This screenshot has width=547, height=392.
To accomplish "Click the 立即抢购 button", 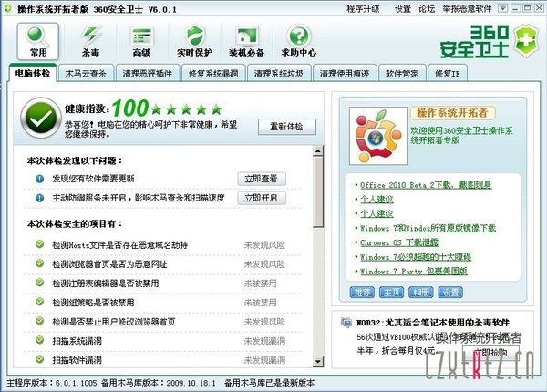I will pyautogui.click(x=490, y=353).
